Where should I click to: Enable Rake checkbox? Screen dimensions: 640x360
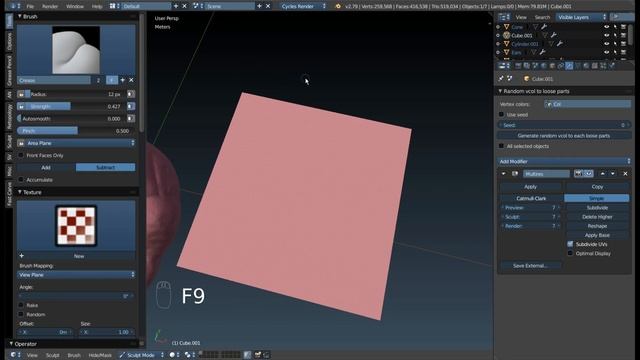[21, 305]
